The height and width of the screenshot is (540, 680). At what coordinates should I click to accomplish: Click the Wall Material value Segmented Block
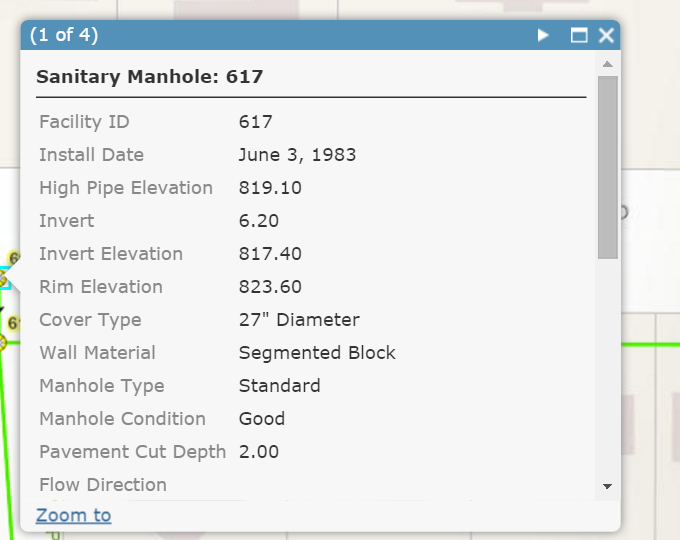(x=317, y=353)
